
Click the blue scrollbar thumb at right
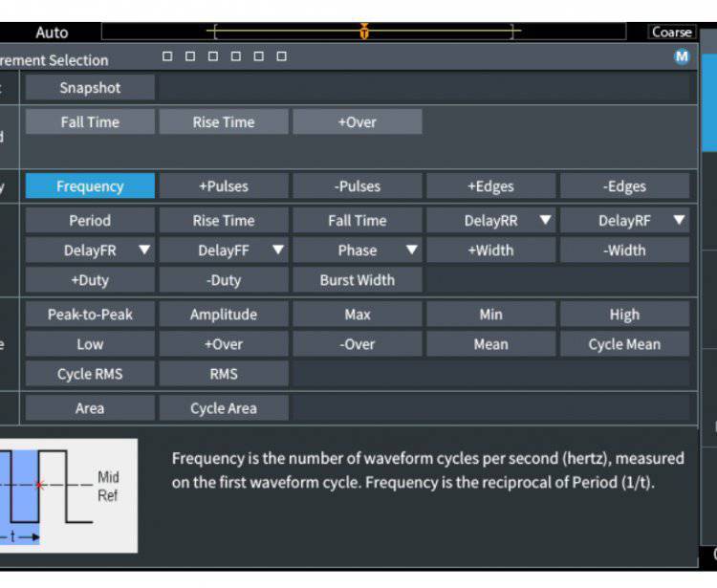[709, 102]
